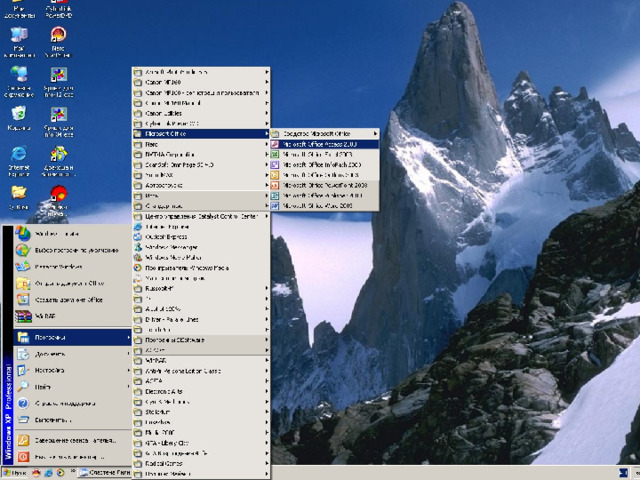640x480 pixels.
Task: Expand Стандартные accessories folder
Action: pos(201,206)
